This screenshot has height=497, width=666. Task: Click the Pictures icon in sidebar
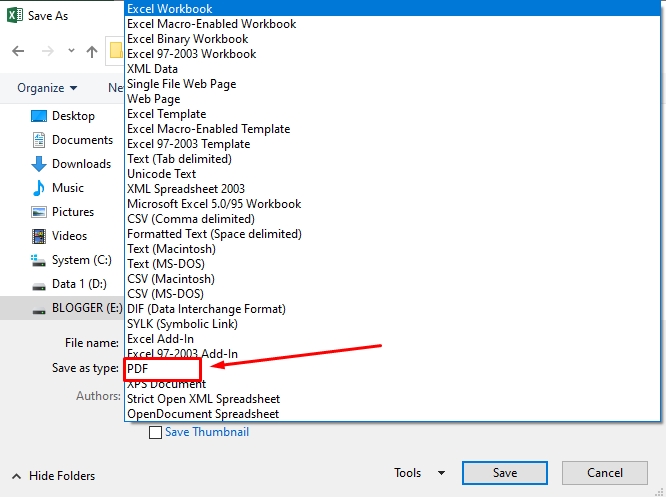pos(39,212)
